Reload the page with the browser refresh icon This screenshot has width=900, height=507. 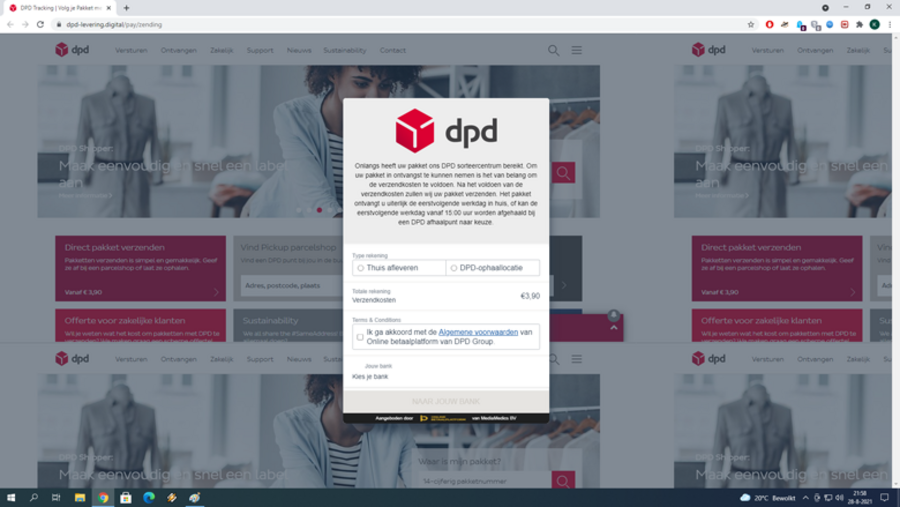coord(40,25)
